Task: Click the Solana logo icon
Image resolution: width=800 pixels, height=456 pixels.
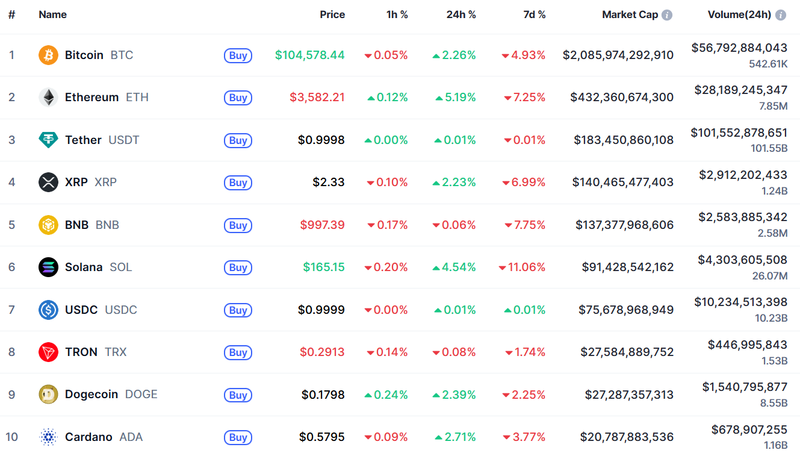Action: 48,267
